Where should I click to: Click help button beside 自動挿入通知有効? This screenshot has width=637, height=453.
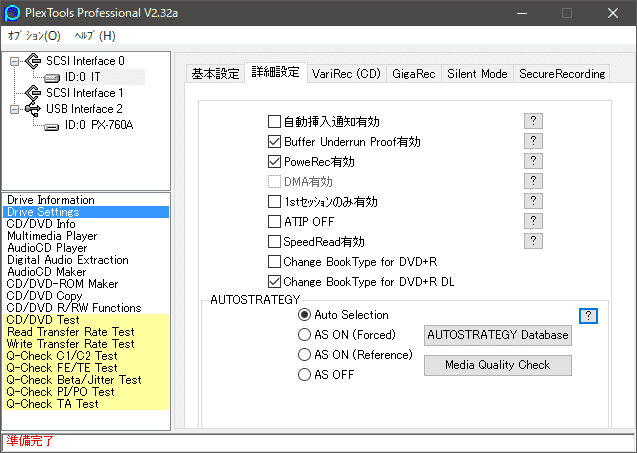[x=533, y=121]
